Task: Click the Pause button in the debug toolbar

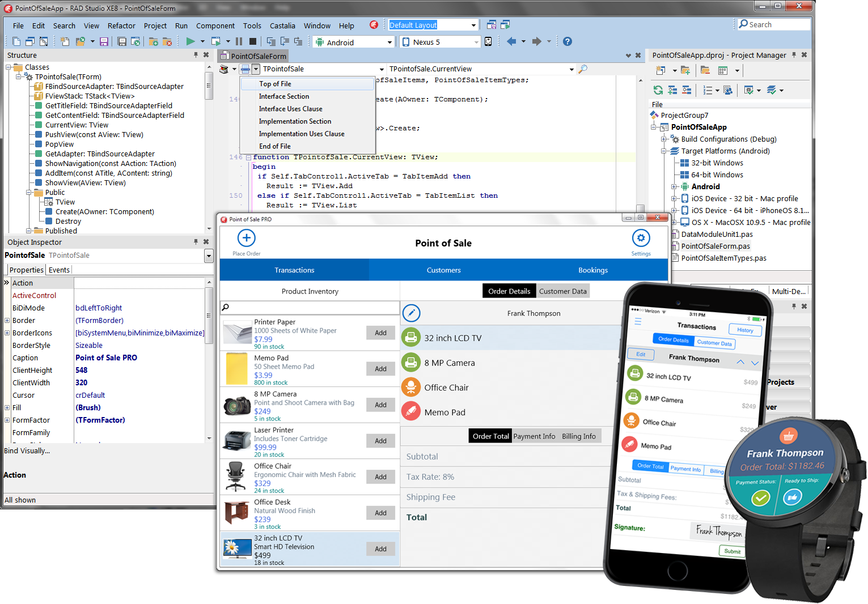Action: [x=239, y=41]
